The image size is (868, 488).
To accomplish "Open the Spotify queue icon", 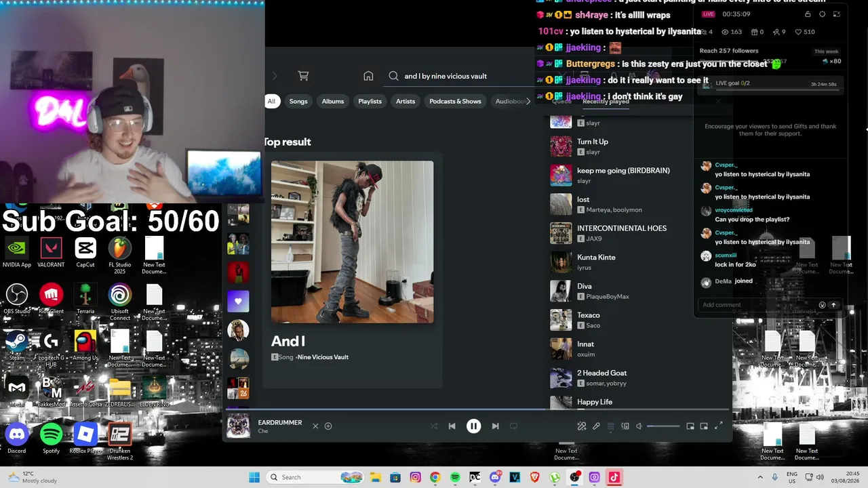I will (x=610, y=426).
